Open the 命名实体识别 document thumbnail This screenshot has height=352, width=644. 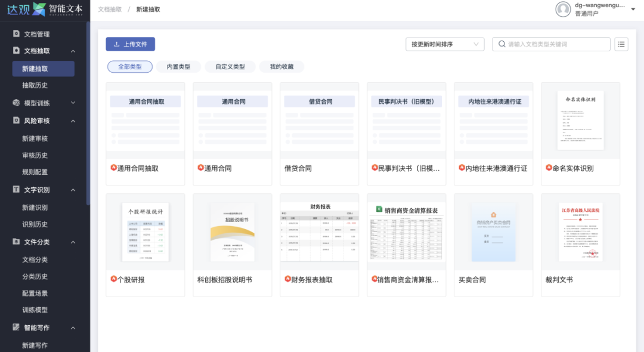click(x=580, y=121)
